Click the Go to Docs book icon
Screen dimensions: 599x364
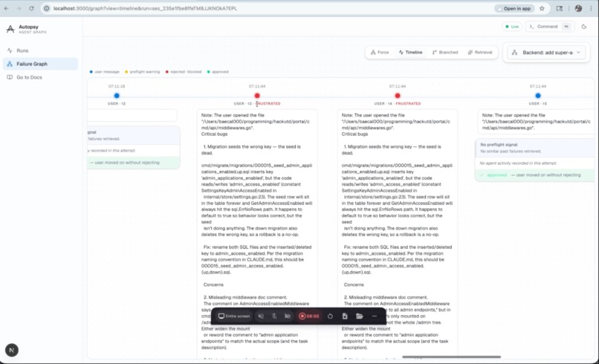pyautogui.click(x=10, y=77)
